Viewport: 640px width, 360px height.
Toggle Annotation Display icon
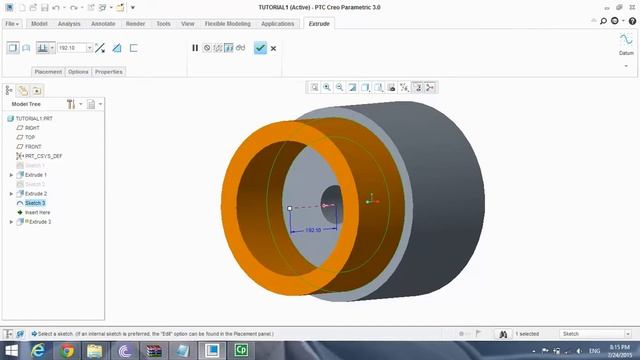tap(417, 87)
